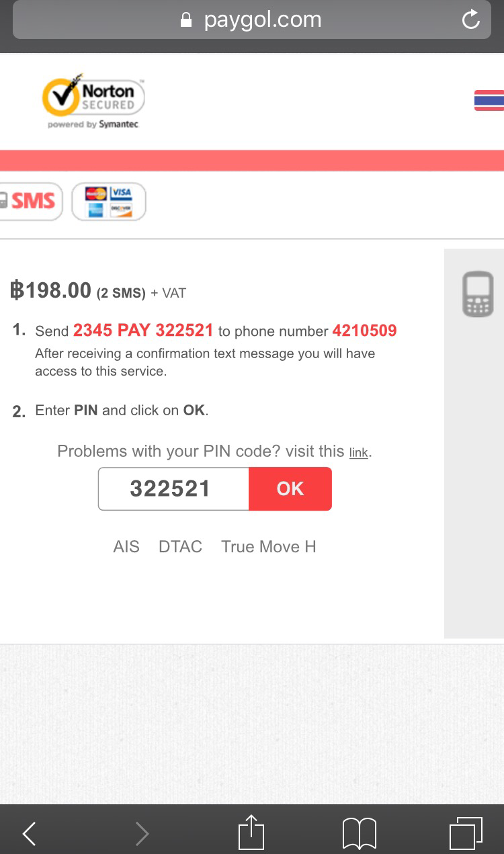This screenshot has width=504, height=854.
Task: Show open tabs in Safari
Action: click(466, 833)
